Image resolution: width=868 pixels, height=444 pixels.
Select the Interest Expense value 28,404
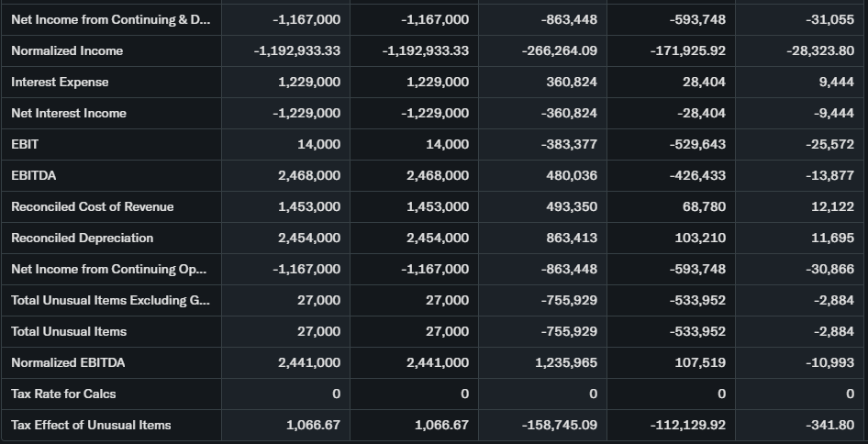pos(704,82)
